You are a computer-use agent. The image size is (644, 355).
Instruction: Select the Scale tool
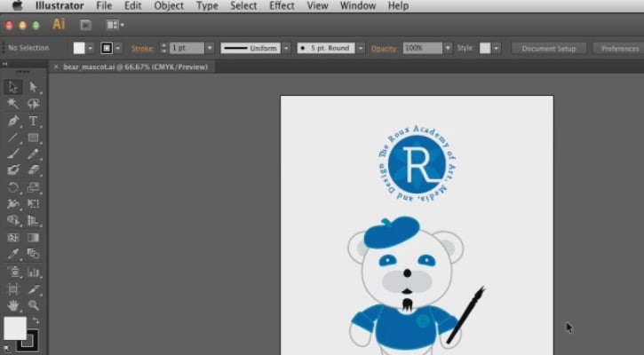(x=33, y=187)
